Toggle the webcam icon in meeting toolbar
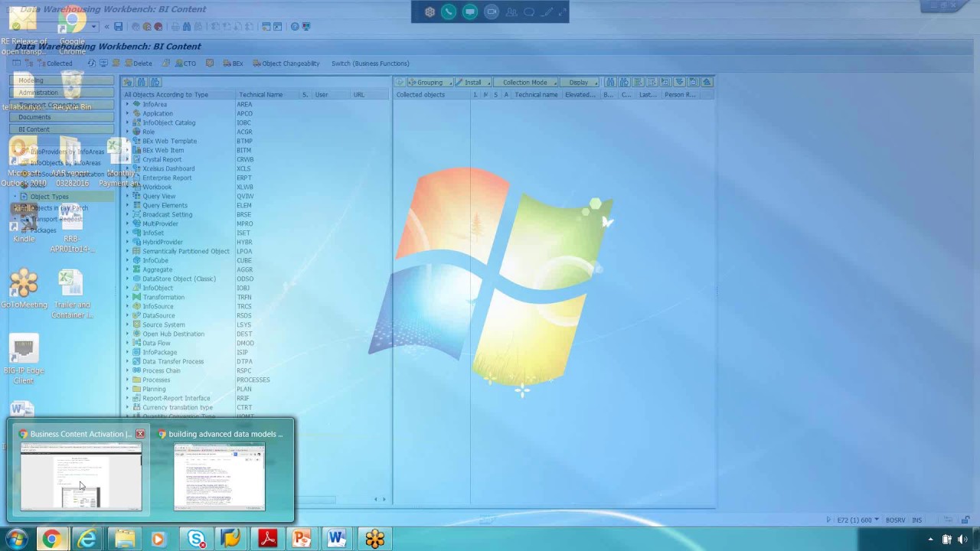The width and height of the screenshot is (980, 551). click(x=492, y=11)
